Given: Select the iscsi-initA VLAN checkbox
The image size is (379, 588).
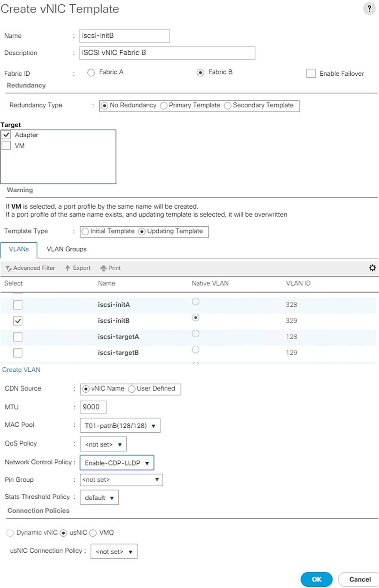Looking at the screenshot, I should click(x=18, y=305).
